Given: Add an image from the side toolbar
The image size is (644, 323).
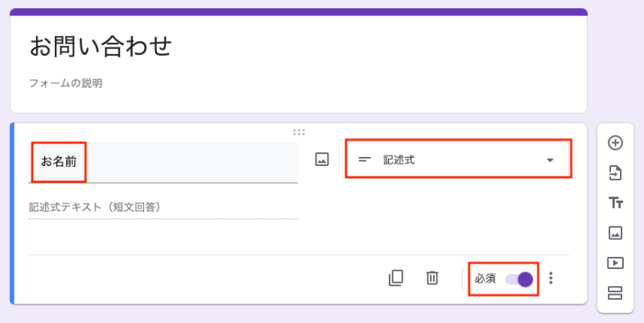Looking at the screenshot, I should 615,233.
